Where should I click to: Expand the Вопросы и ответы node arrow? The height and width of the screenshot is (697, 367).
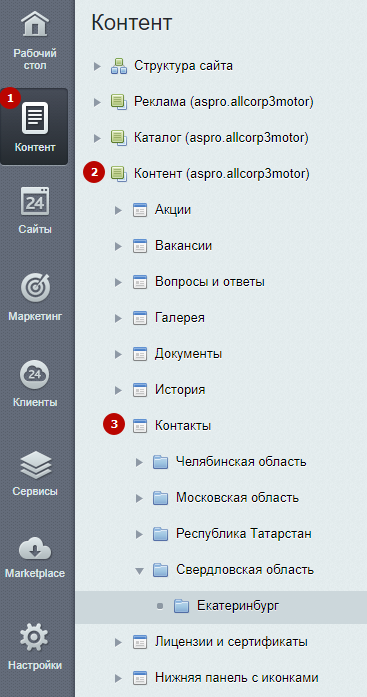118,282
